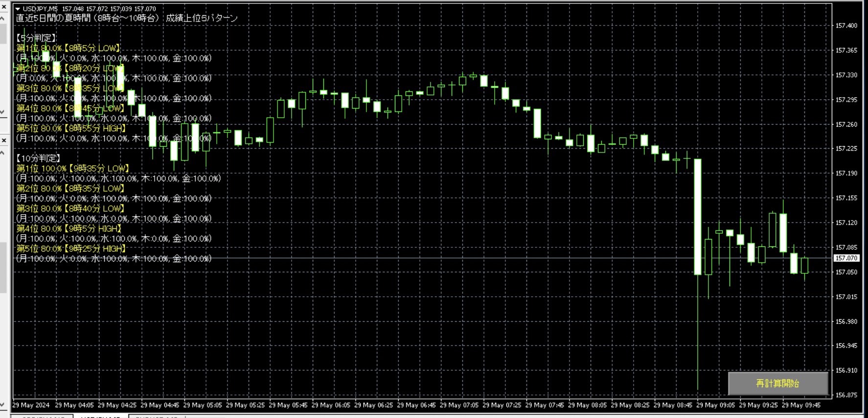
Task: Click time axis label 29 May 07:05
Action: click(x=459, y=405)
